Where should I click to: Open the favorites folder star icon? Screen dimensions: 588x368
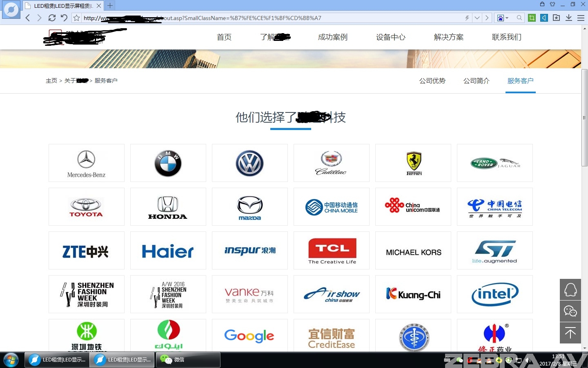click(556, 18)
